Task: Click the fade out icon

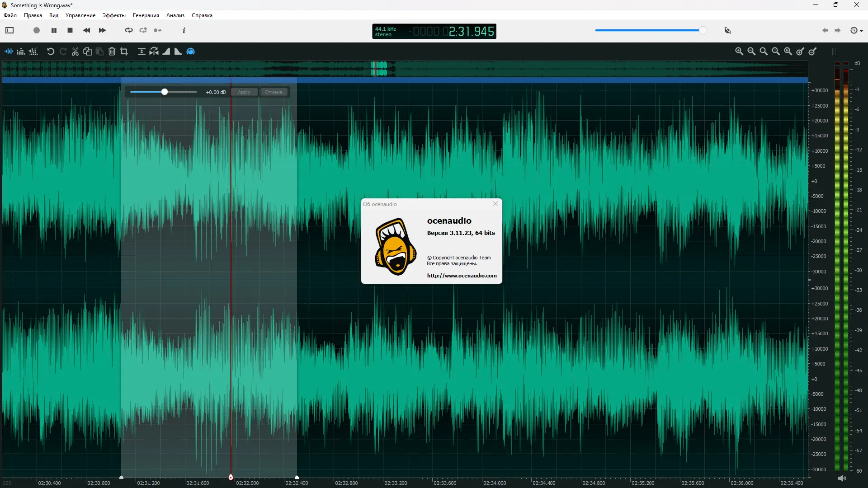Action: point(178,52)
